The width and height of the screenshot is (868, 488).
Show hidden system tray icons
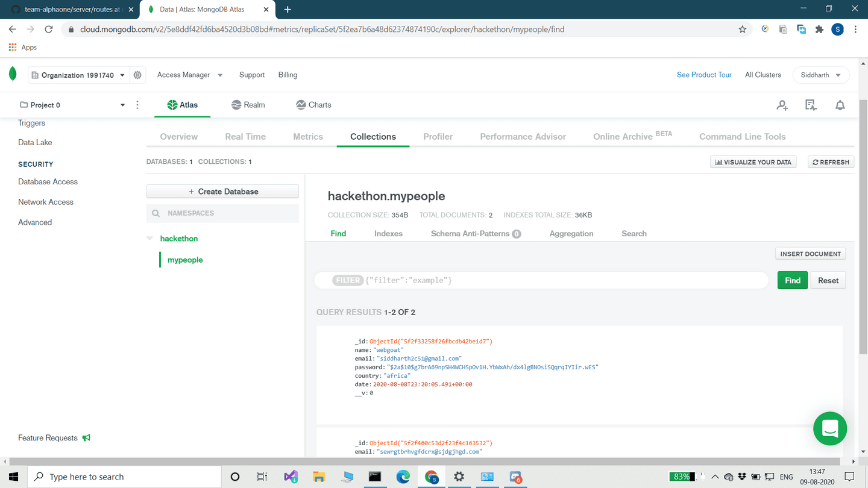(715, 477)
